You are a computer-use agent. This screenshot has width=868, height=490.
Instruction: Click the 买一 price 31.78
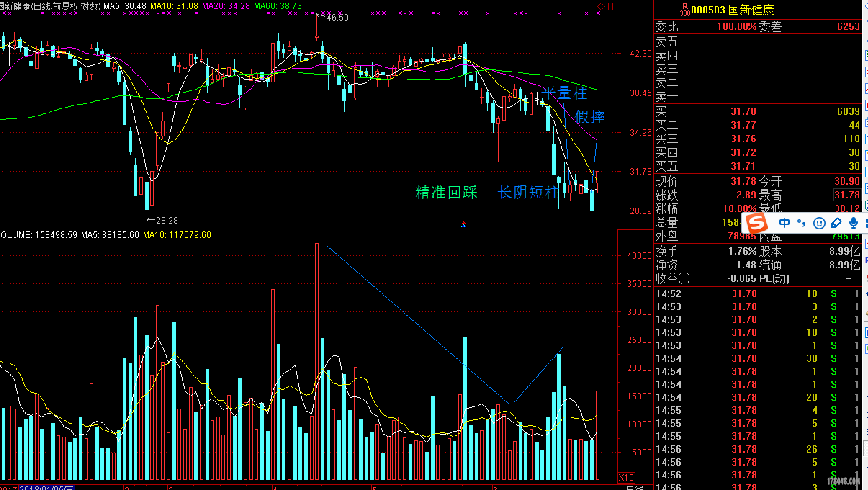pyautogui.click(x=743, y=111)
